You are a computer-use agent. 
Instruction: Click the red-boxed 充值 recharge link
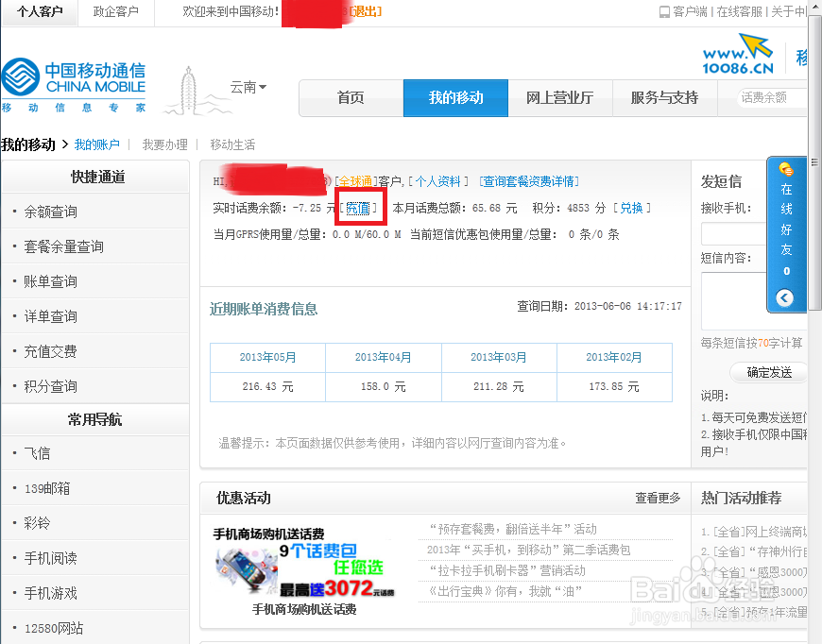point(360,207)
